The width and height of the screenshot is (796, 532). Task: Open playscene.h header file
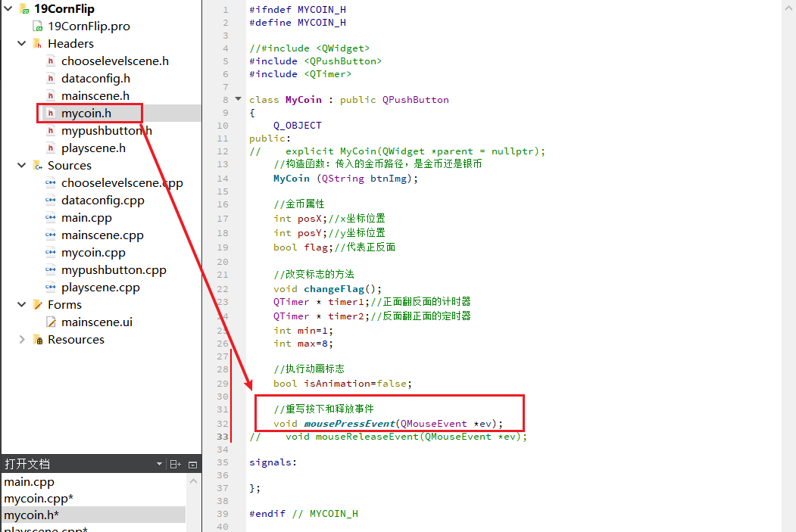93,148
